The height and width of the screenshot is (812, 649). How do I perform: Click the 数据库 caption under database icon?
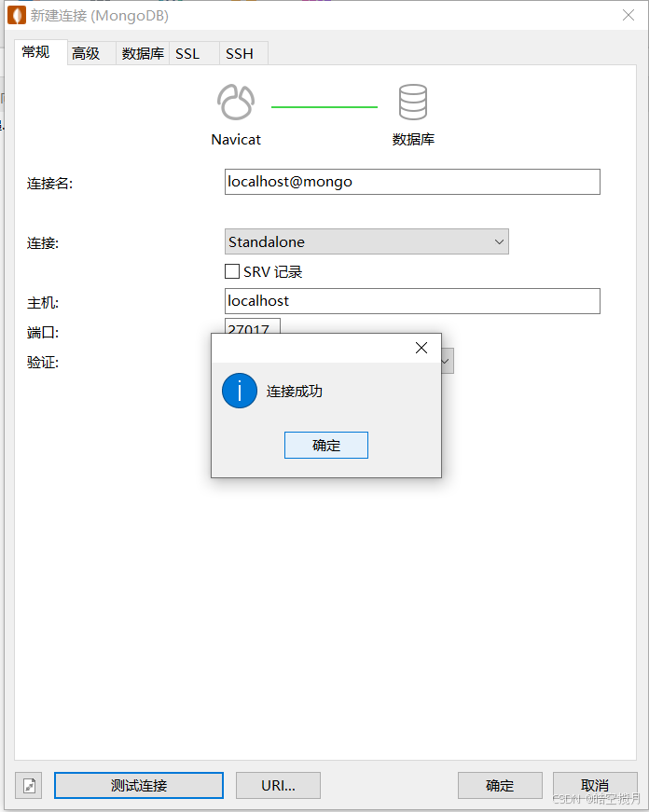tap(413, 139)
